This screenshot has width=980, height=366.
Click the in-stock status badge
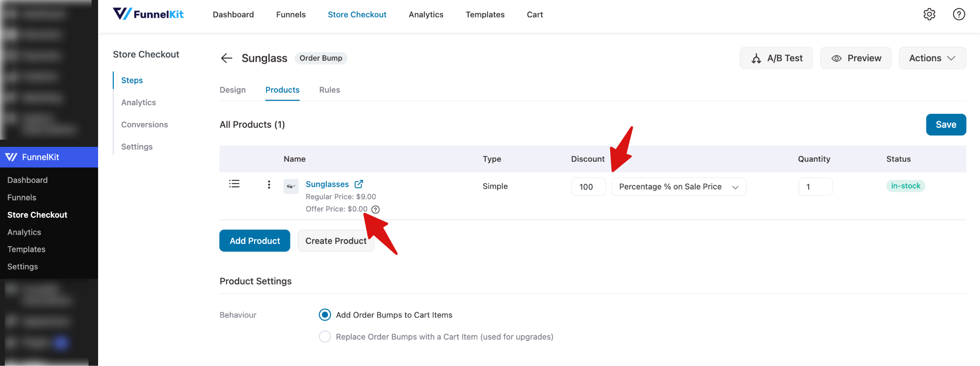click(905, 186)
